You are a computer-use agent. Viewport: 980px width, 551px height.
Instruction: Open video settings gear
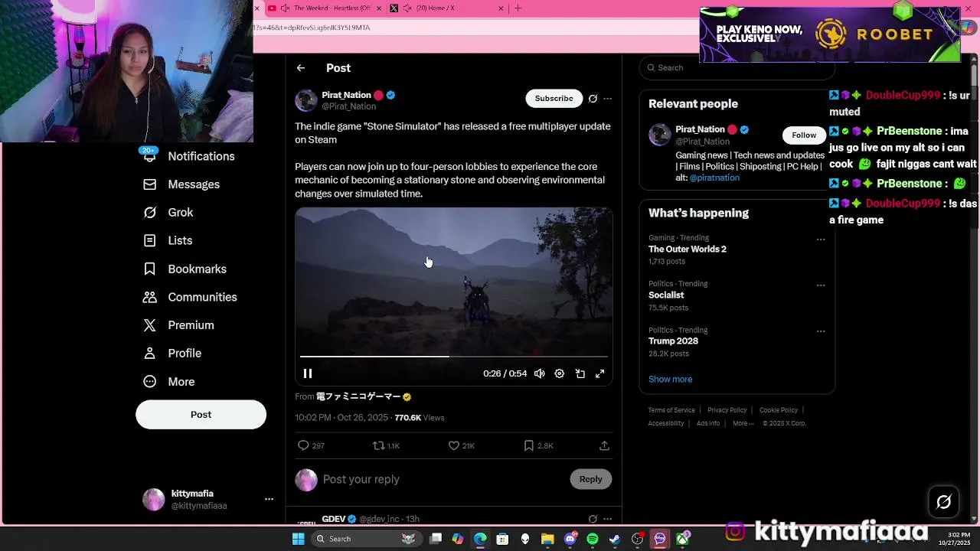560,373
